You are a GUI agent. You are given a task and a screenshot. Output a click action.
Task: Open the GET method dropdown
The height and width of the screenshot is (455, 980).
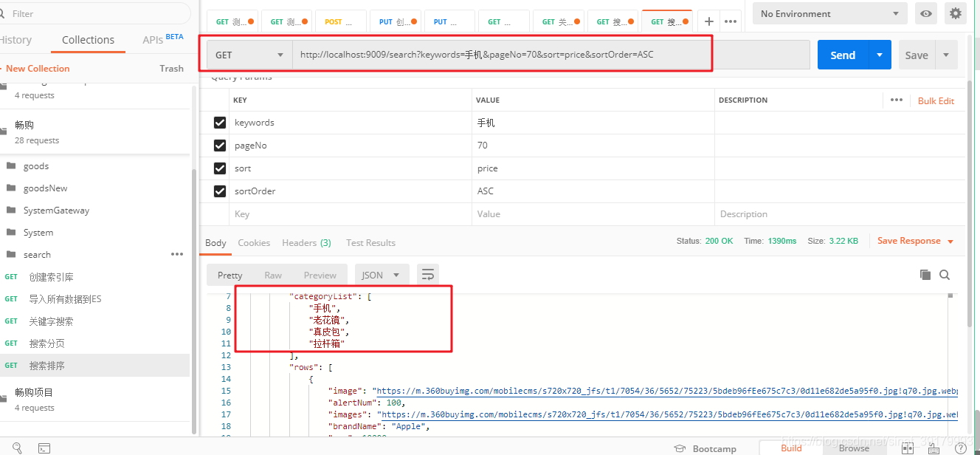pyautogui.click(x=249, y=55)
